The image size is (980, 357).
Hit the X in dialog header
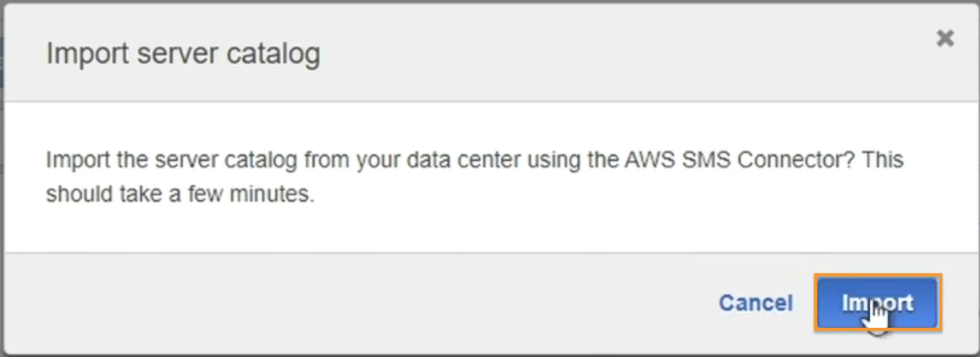(945, 38)
